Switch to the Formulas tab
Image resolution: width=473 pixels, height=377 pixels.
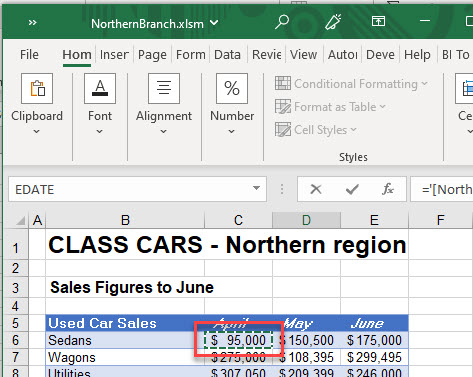tap(191, 54)
